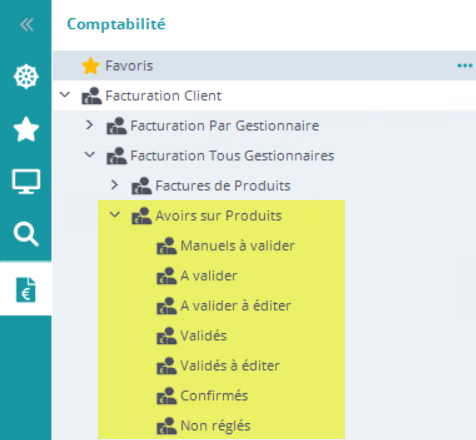Image resolution: width=476 pixels, height=440 pixels.
Task: Collapse Avoirs sur Produits chevron
Action: [115, 215]
